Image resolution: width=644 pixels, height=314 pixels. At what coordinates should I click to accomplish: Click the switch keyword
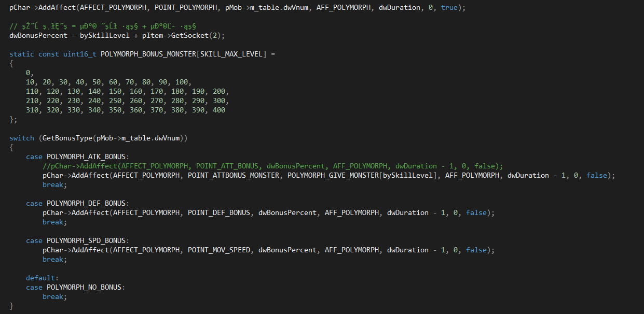coord(21,138)
